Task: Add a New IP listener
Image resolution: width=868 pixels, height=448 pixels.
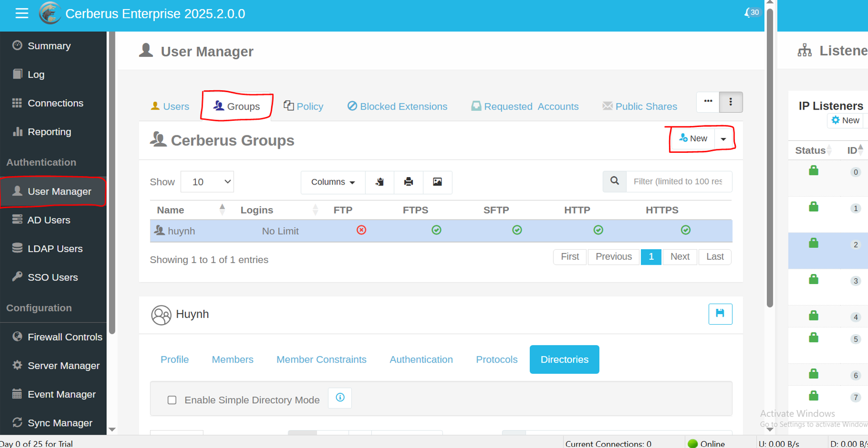Action: click(x=845, y=120)
